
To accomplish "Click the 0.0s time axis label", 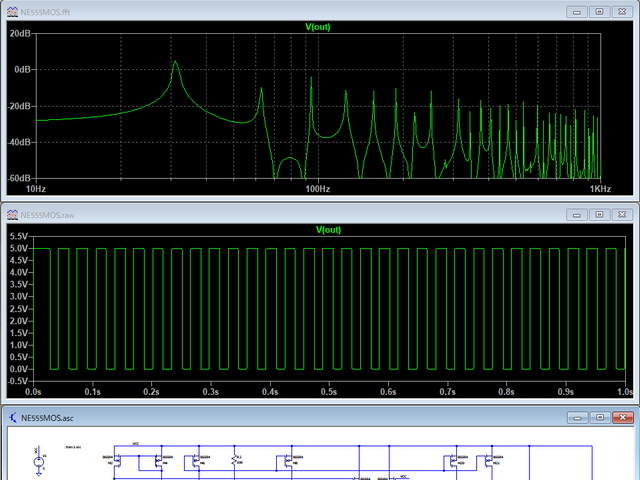I will pos(33,392).
